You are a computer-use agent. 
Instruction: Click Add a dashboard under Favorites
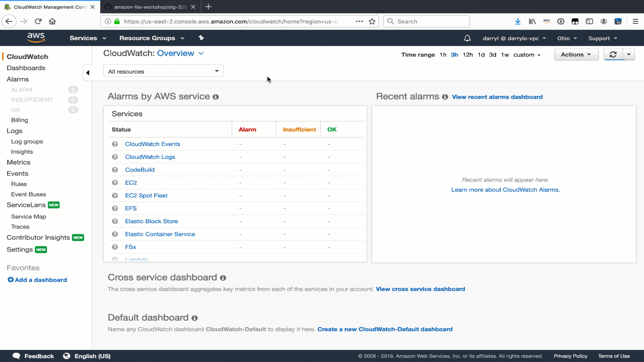coord(37,280)
